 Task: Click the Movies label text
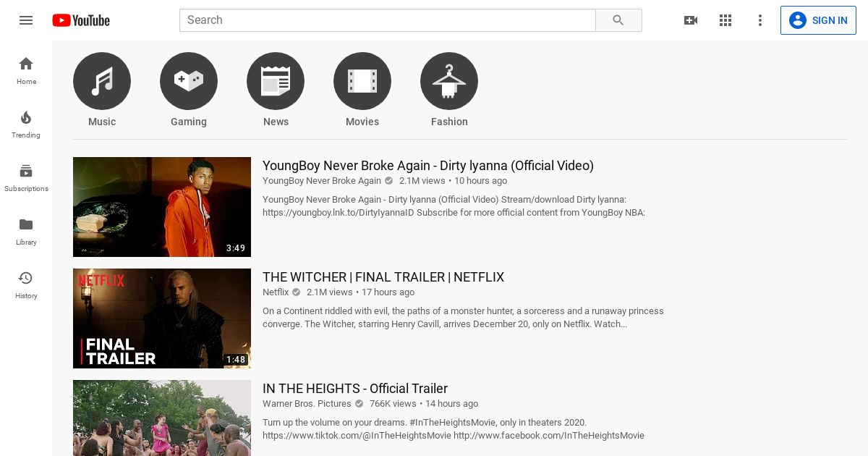362,122
